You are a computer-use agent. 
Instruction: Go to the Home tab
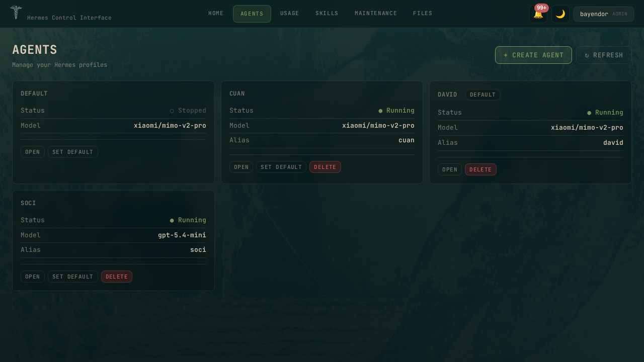[216, 14]
